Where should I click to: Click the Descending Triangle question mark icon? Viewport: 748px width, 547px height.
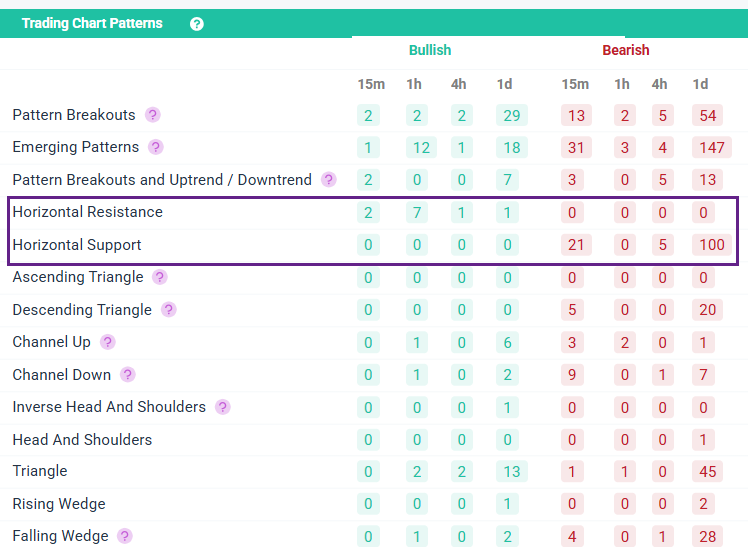pyautogui.click(x=169, y=310)
